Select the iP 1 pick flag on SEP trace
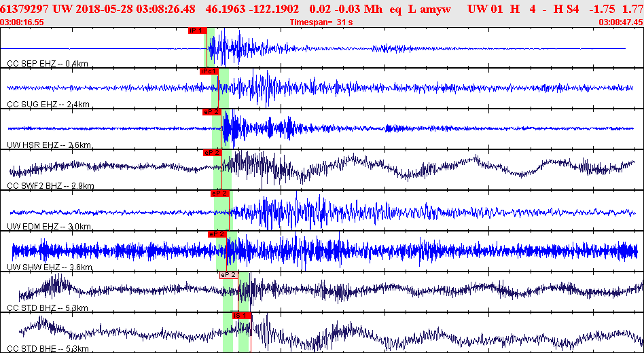The image size is (644, 353). [x=197, y=31]
